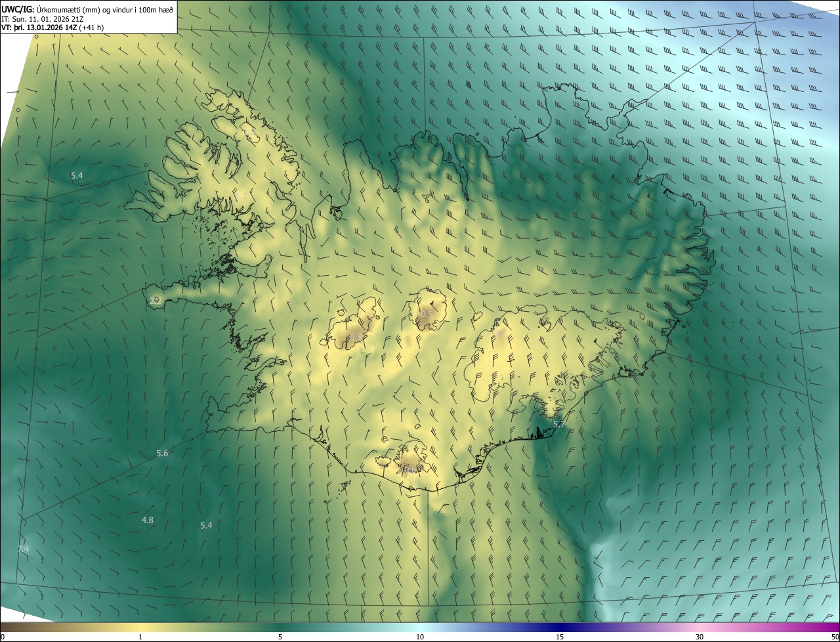
Task: Click the 7.4 value label
Action: [x=23, y=549]
